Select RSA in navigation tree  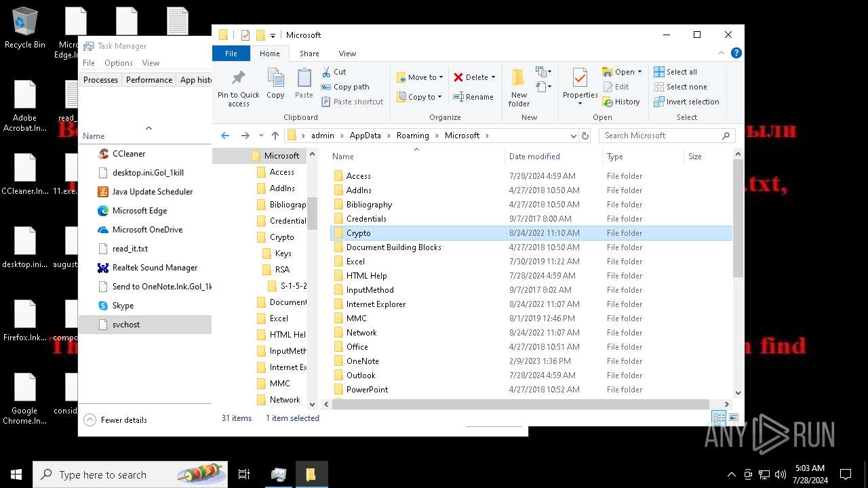(x=282, y=270)
